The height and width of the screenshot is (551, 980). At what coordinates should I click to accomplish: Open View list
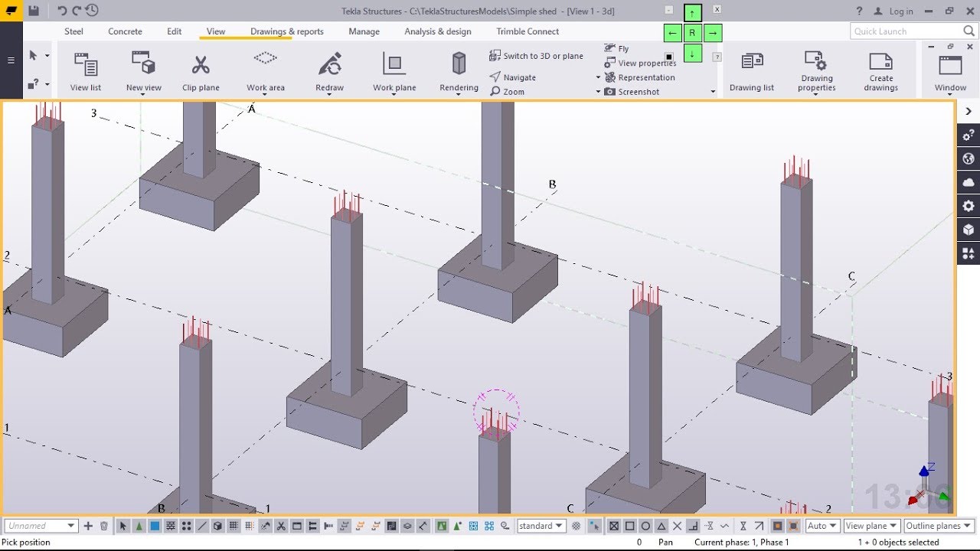coord(85,72)
